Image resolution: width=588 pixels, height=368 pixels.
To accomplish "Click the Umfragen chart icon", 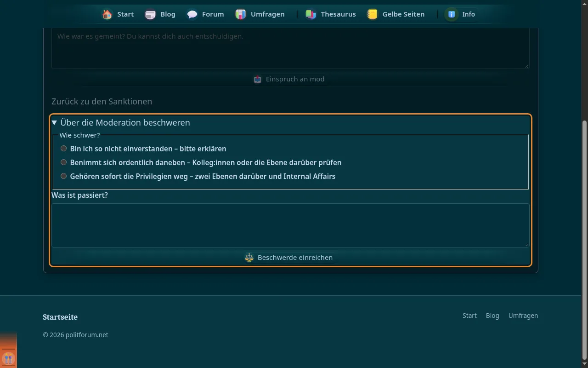I will point(241,14).
